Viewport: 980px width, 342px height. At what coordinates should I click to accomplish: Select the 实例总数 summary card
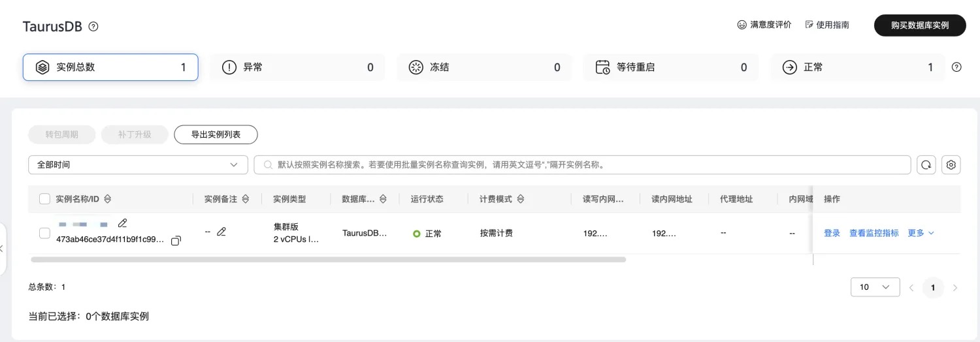pos(110,67)
